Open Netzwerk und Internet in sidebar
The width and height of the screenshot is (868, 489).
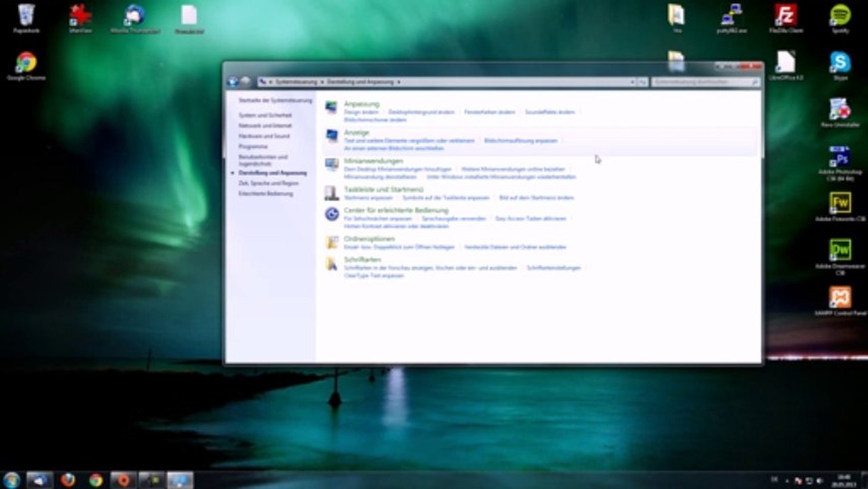pos(265,126)
